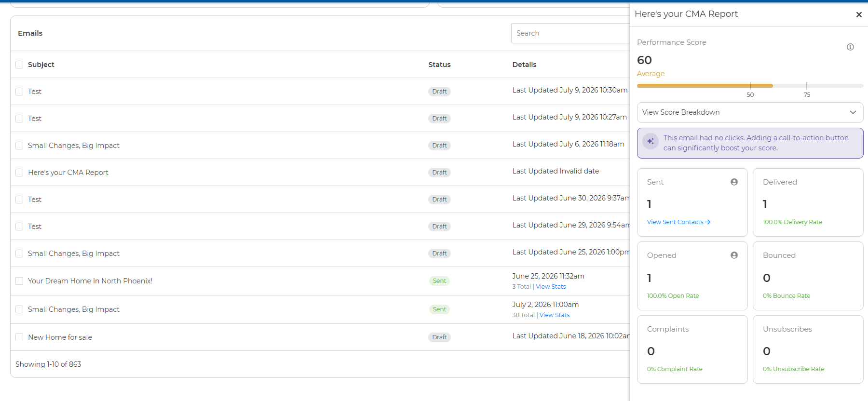Check Small Changes, Big Impact updated July 6
Screen dimensions: 868x401
(x=19, y=146)
